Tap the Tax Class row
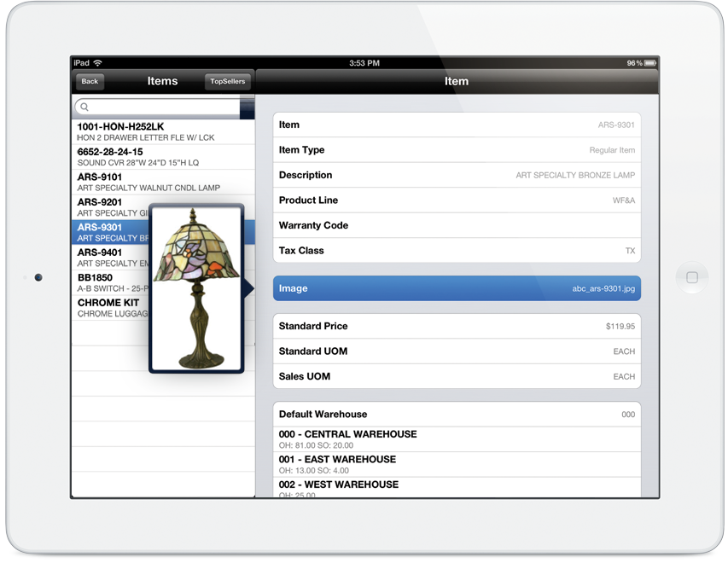 pyautogui.click(x=457, y=250)
